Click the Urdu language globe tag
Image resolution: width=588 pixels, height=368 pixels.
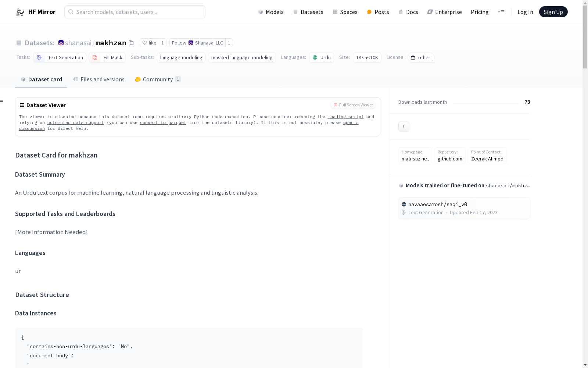pyautogui.click(x=322, y=57)
